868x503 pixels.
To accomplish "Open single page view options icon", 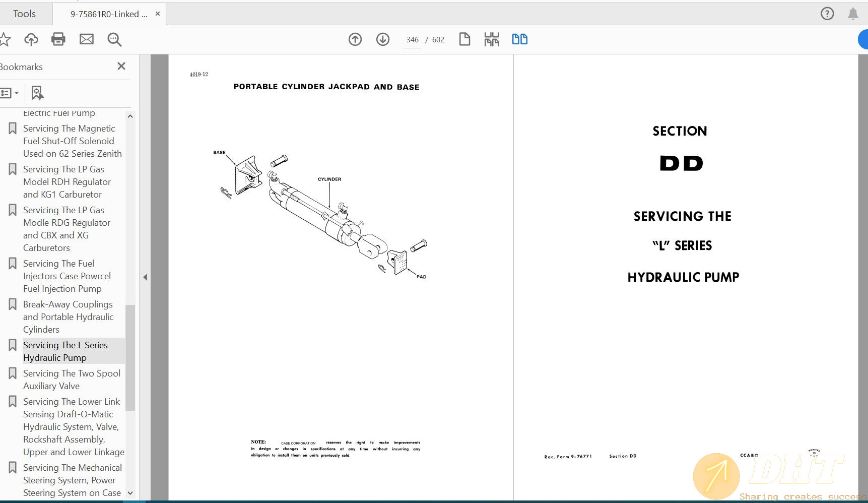I will point(464,39).
